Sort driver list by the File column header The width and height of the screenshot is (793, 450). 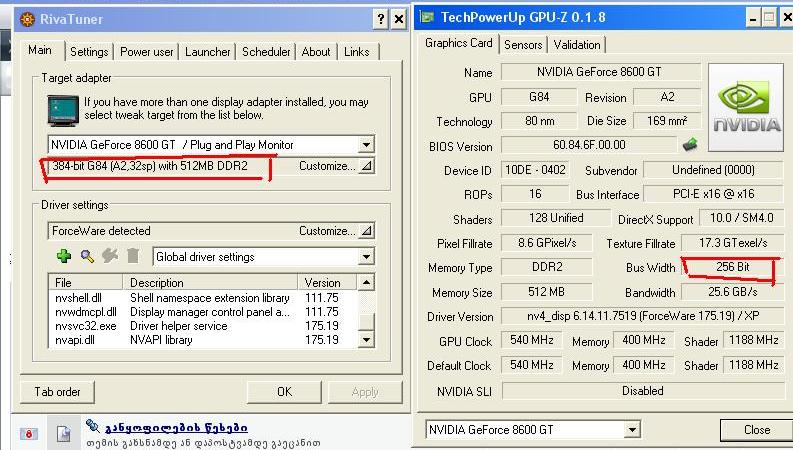point(85,282)
